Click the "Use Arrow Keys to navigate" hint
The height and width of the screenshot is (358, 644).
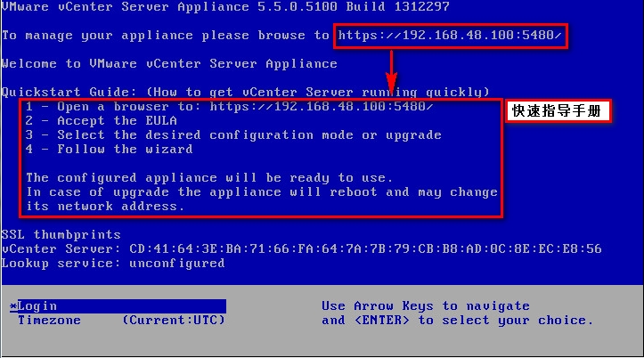click(x=426, y=306)
